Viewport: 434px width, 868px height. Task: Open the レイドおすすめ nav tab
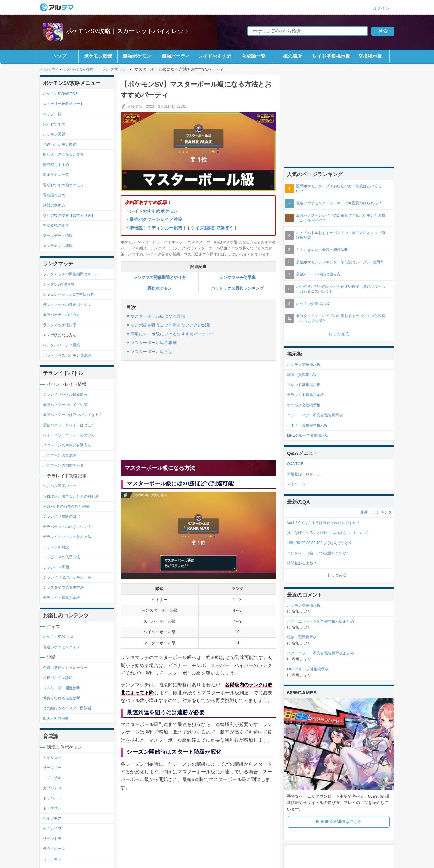click(215, 56)
